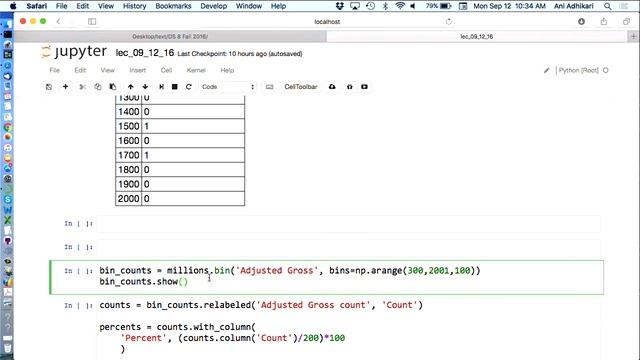640x360 pixels.
Task: Click the table row labeled 1700
Action: tap(180, 155)
